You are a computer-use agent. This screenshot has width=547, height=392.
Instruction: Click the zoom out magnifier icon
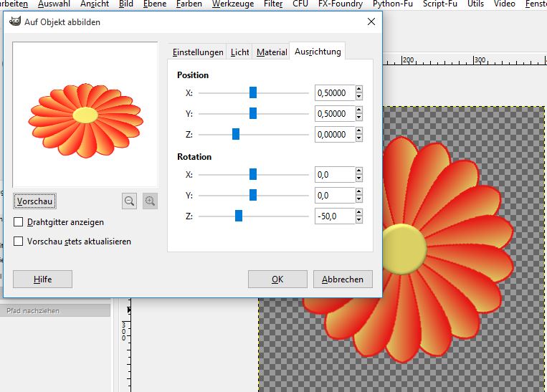(129, 201)
